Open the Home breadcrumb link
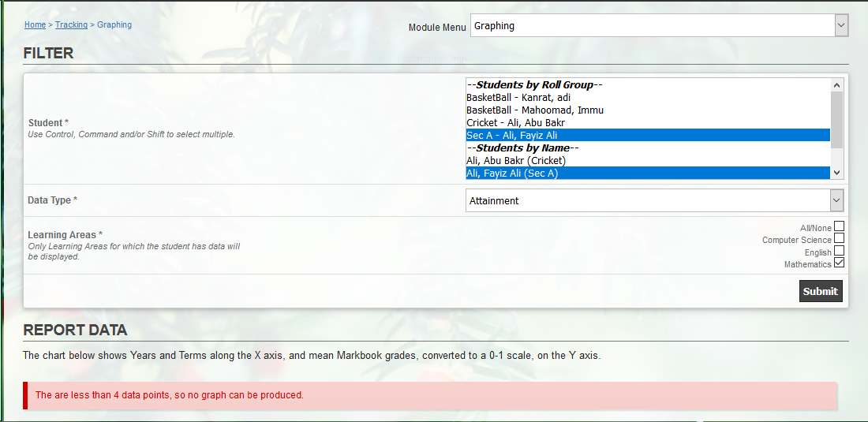Image resolution: width=868 pixels, height=422 pixels. pos(35,25)
